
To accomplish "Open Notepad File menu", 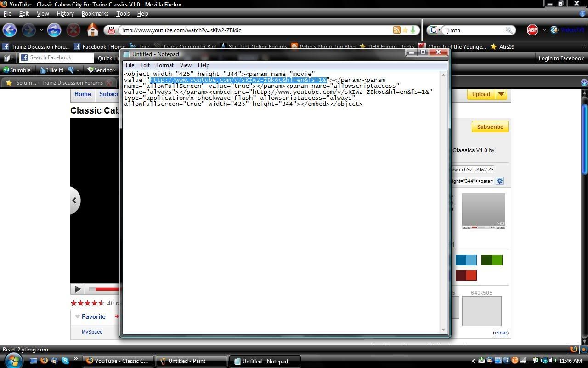I will 130,65.
